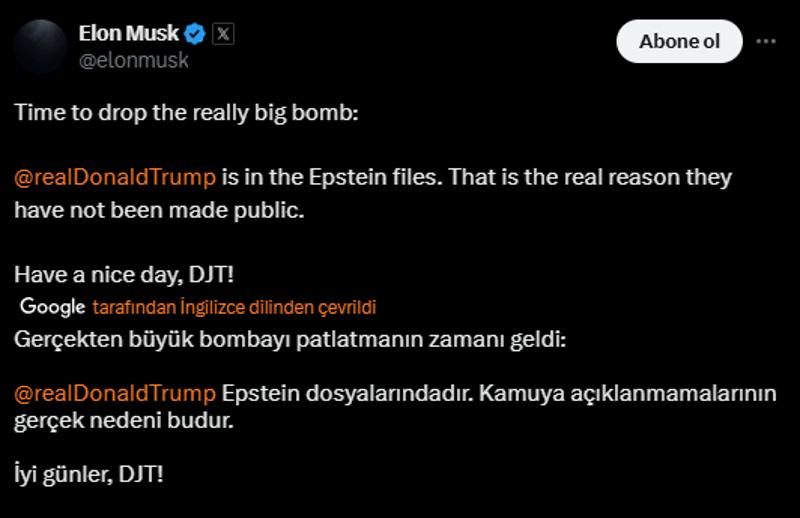Click "tarafından İngilizce dilinden çevrildi" translation link
The width and height of the screenshot is (800, 518).
coord(233,308)
